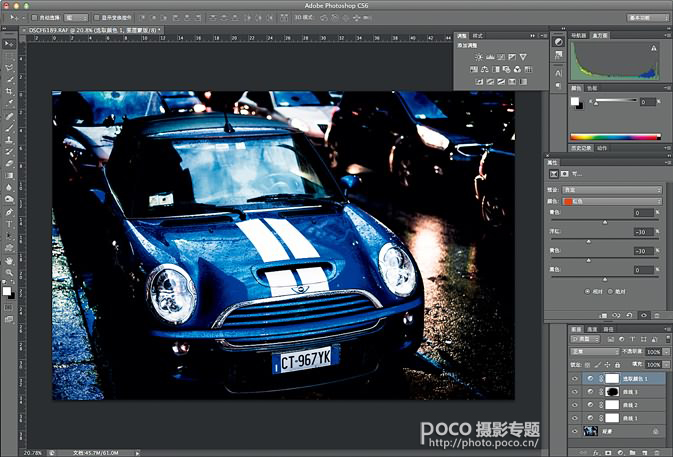Select the 相对 radio button
The width and height of the screenshot is (673, 457).
click(588, 291)
